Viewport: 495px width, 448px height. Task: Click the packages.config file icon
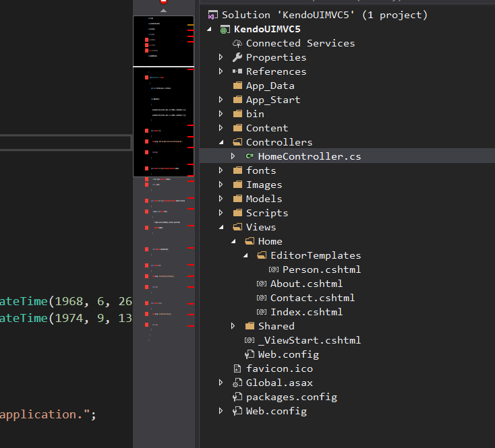(237, 397)
